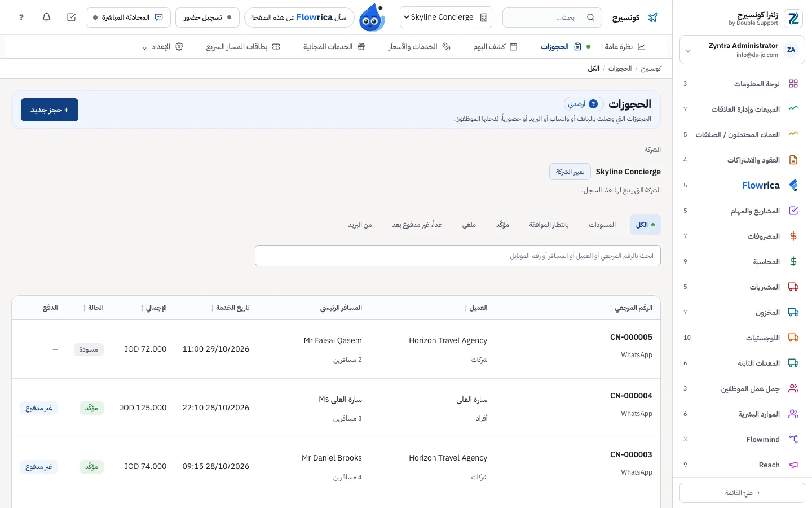Open المحاسبة sidebar icon
Viewport: 812px width, 508px height.
tap(793, 261)
